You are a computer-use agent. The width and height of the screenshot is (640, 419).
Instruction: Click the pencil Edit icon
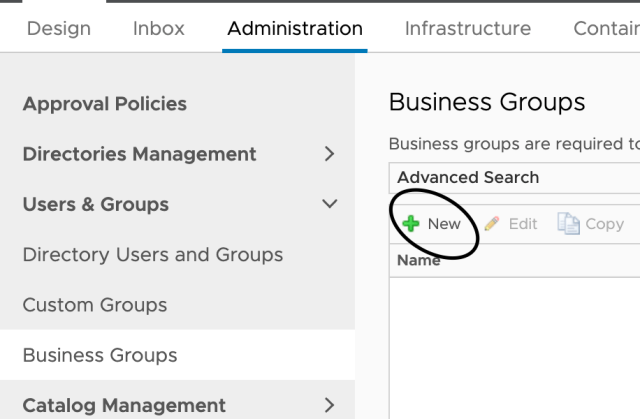point(492,224)
